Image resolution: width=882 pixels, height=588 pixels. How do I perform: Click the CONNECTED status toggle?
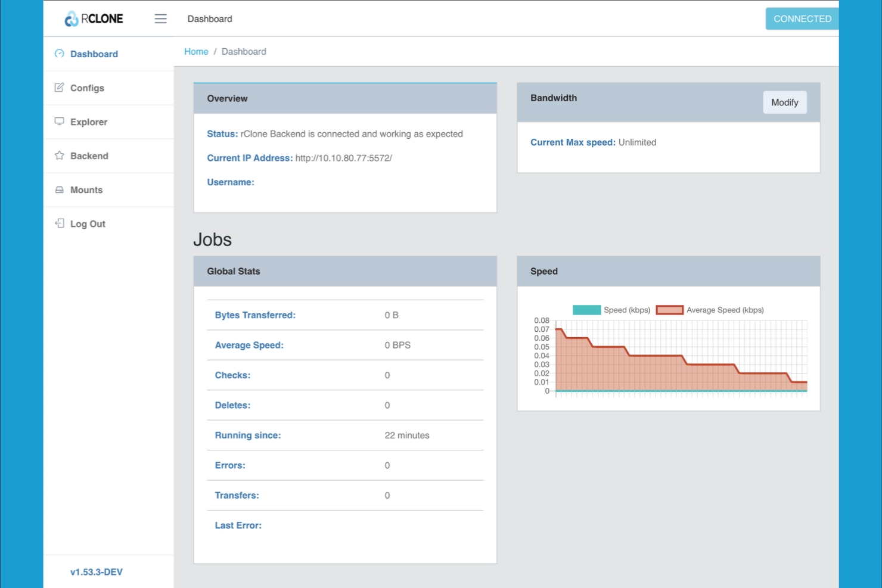802,18
